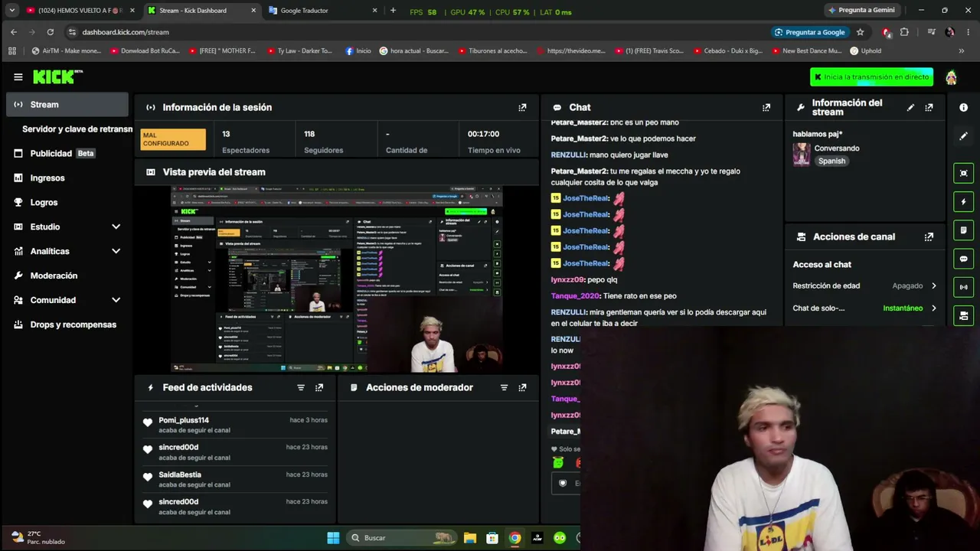Toggle the channel actions widget in sidebar
Image resolution: width=980 pixels, height=551 pixels.
[x=963, y=315]
